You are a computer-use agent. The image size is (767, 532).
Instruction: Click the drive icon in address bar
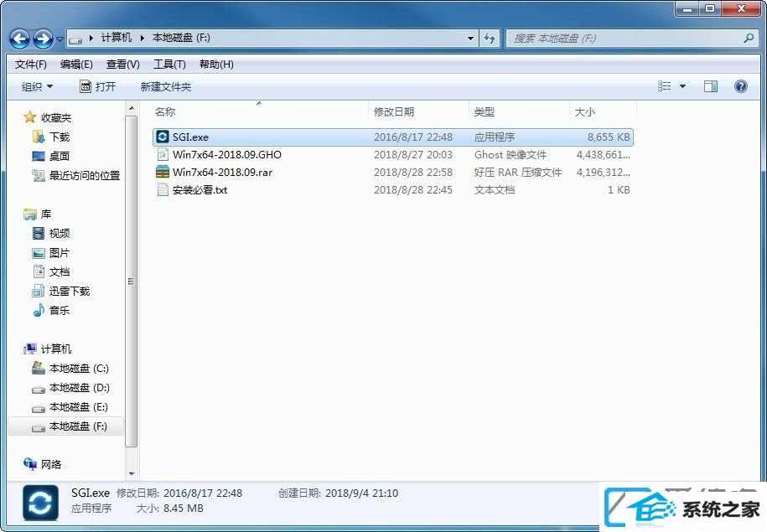[x=75, y=39]
